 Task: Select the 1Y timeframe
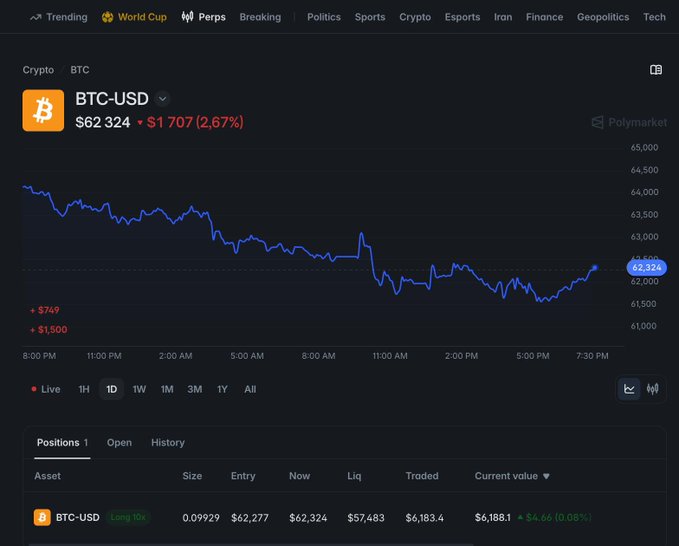click(222, 389)
